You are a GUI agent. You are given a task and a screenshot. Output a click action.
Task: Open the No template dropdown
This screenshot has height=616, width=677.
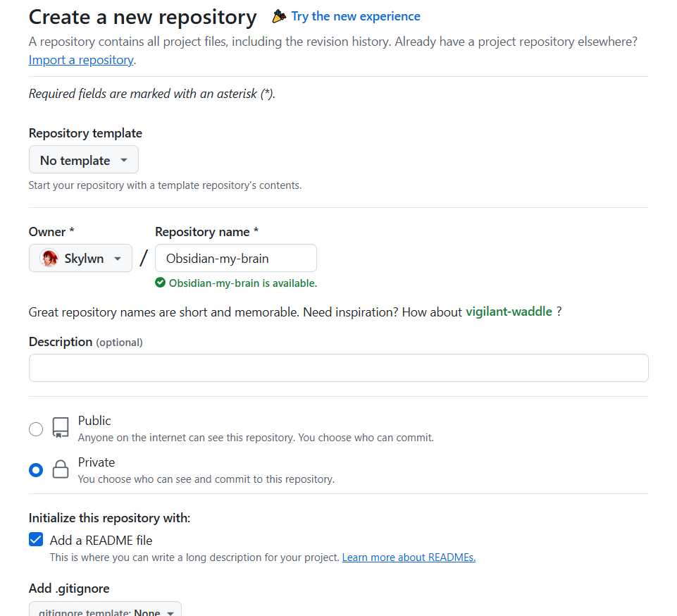click(84, 160)
